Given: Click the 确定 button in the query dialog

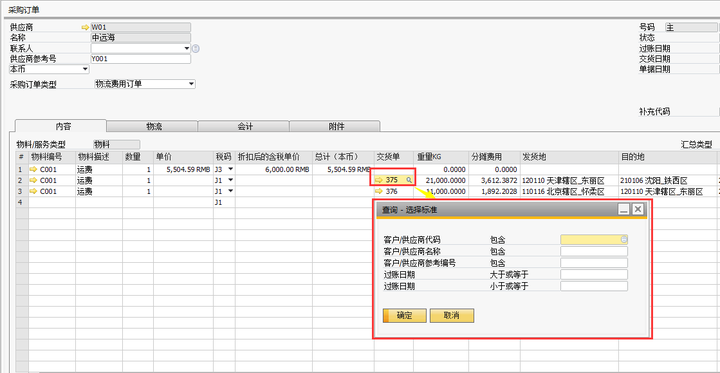Looking at the screenshot, I should click(405, 316).
